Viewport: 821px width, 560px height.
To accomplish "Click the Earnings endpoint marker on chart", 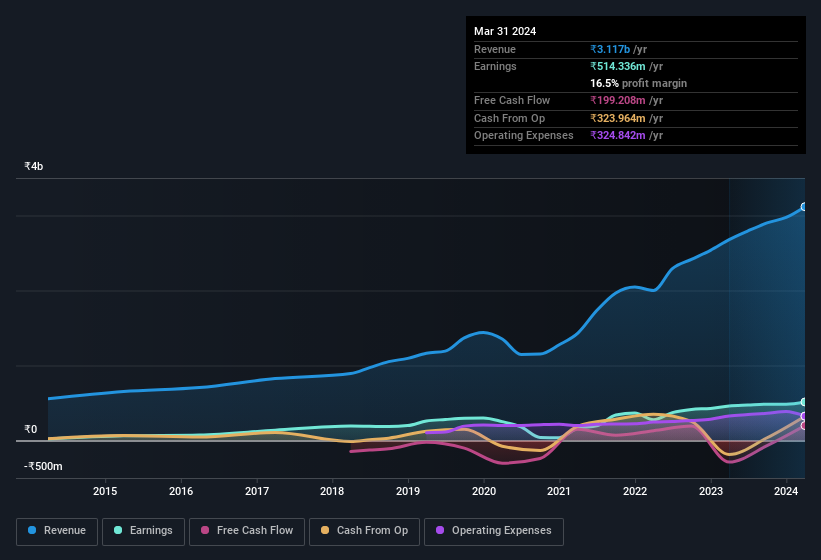I will (x=804, y=402).
